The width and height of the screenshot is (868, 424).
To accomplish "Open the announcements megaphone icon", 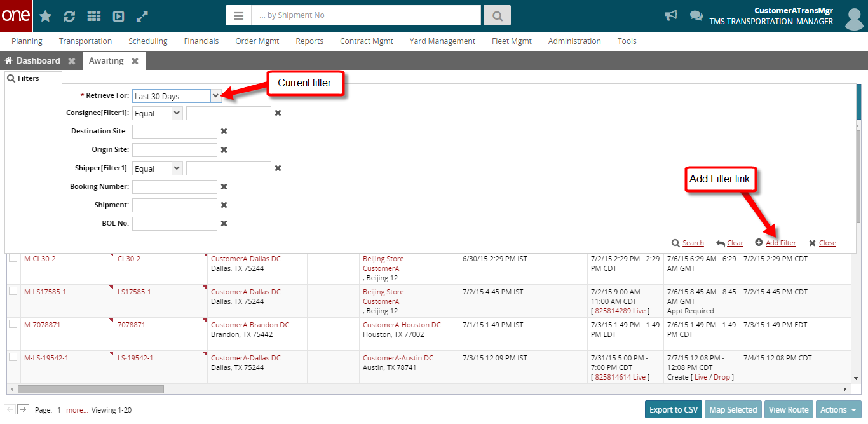I will click(x=671, y=16).
